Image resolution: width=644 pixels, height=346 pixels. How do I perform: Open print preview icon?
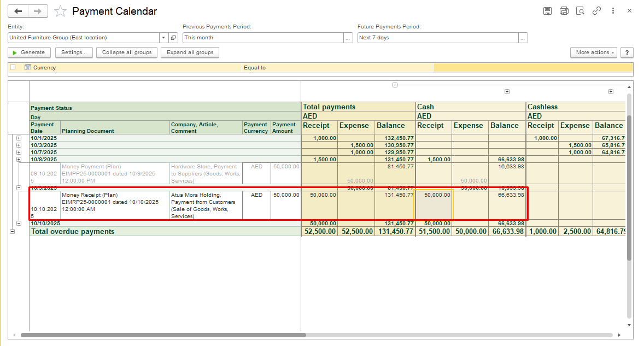point(581,11)
